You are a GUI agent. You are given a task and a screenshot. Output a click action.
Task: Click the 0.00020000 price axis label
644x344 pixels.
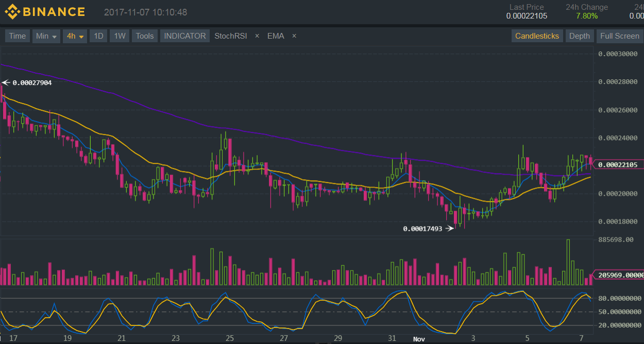(618, 194)
